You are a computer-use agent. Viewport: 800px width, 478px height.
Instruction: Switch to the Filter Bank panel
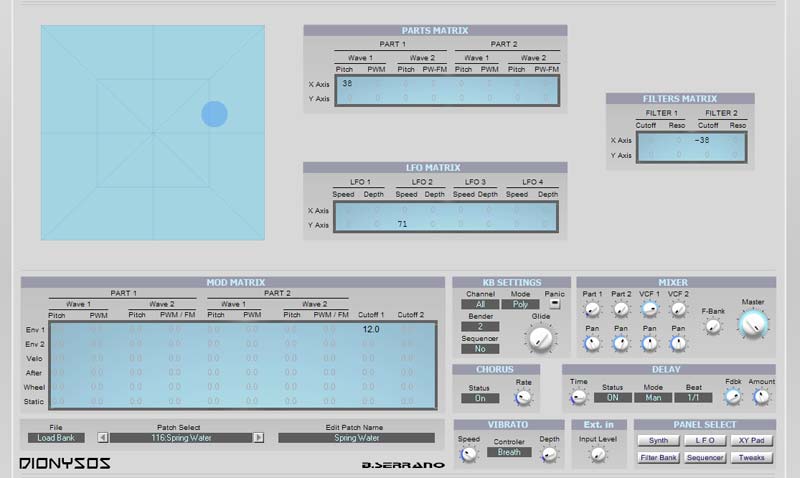[658, 458]
